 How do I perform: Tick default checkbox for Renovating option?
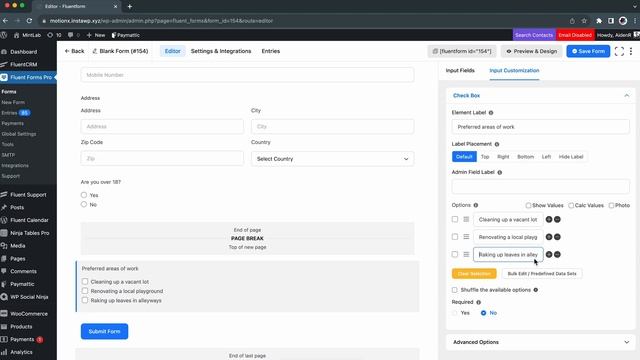tap(455, 237)
